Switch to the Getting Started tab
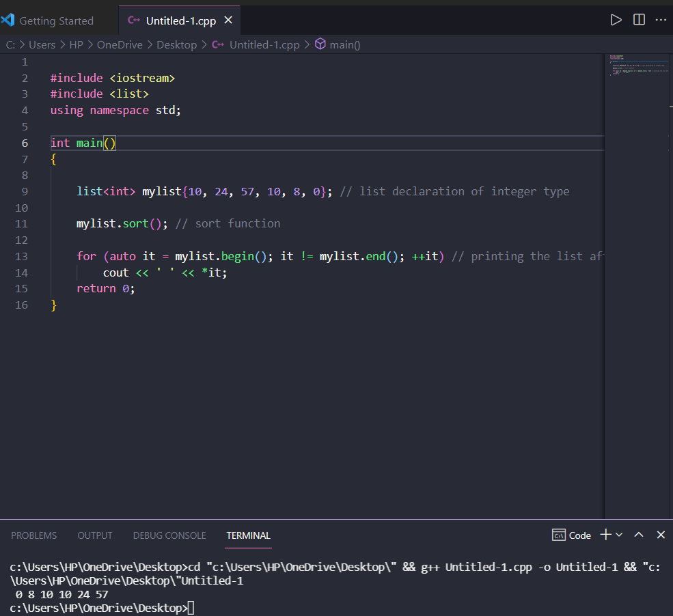 pos(56,20)
